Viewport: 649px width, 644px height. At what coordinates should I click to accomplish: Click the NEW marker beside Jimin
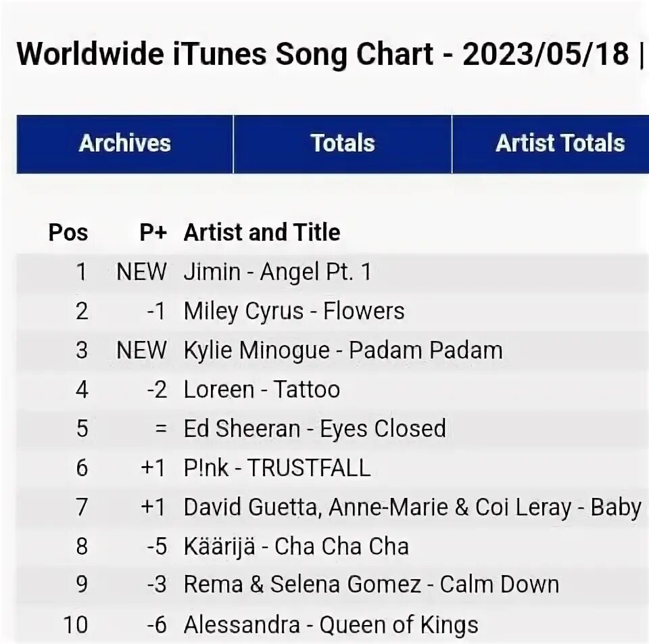tap(142, 272)
